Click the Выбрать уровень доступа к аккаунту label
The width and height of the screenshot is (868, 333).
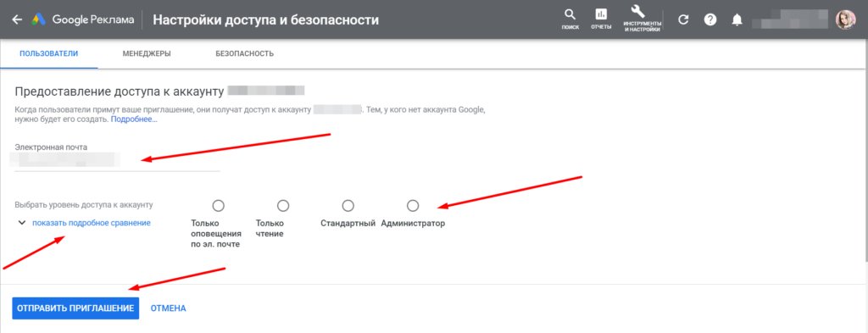point(84,205)
